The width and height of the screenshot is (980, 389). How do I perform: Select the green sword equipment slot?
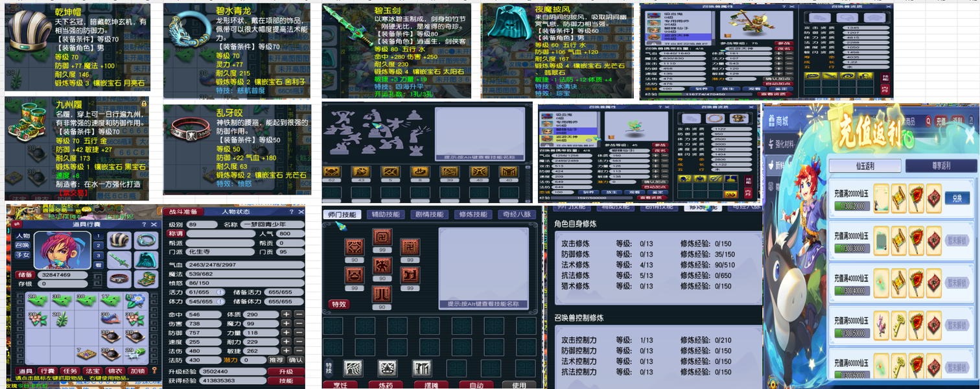(x=119, y=260)
